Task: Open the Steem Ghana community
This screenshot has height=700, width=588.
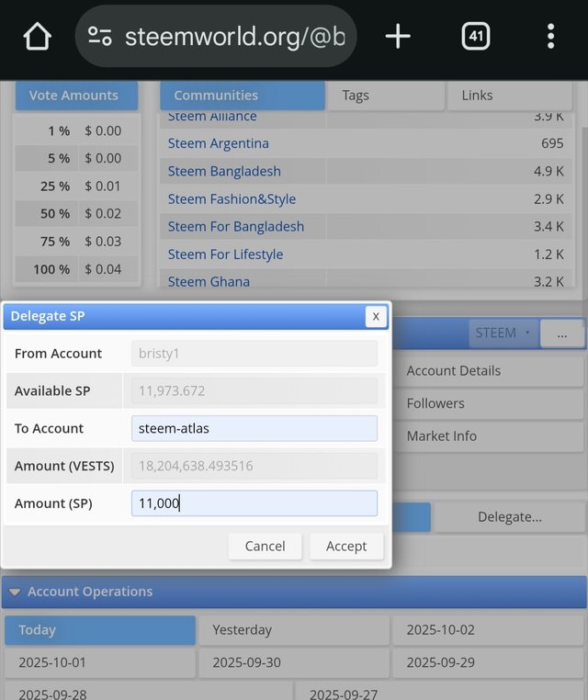Action: click(209, 282)
